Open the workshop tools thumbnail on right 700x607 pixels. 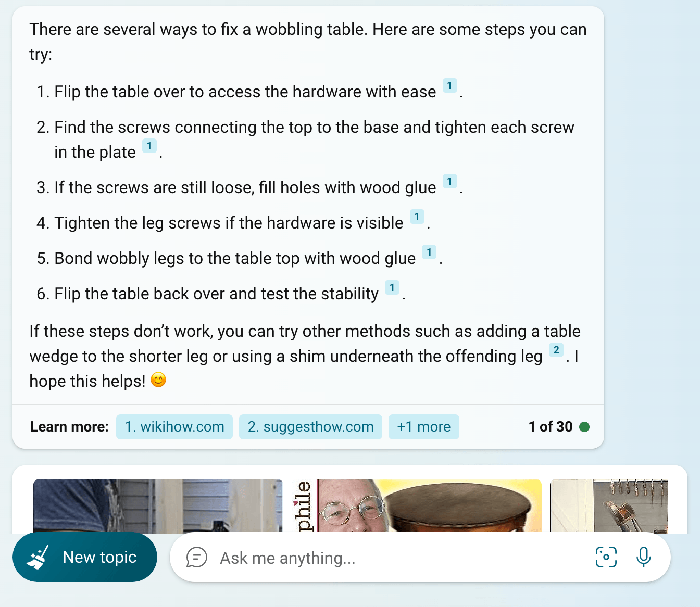[609, 505]
